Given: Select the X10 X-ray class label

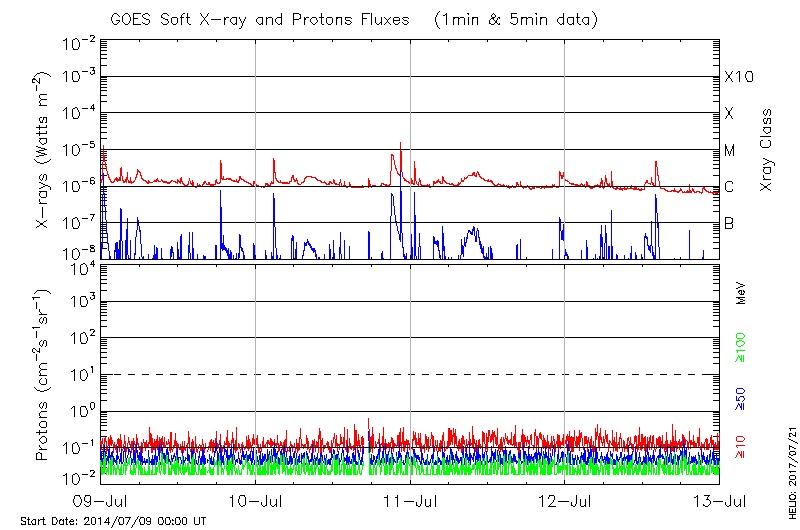Looking at the screenshot, I should (x=738, y=77).
